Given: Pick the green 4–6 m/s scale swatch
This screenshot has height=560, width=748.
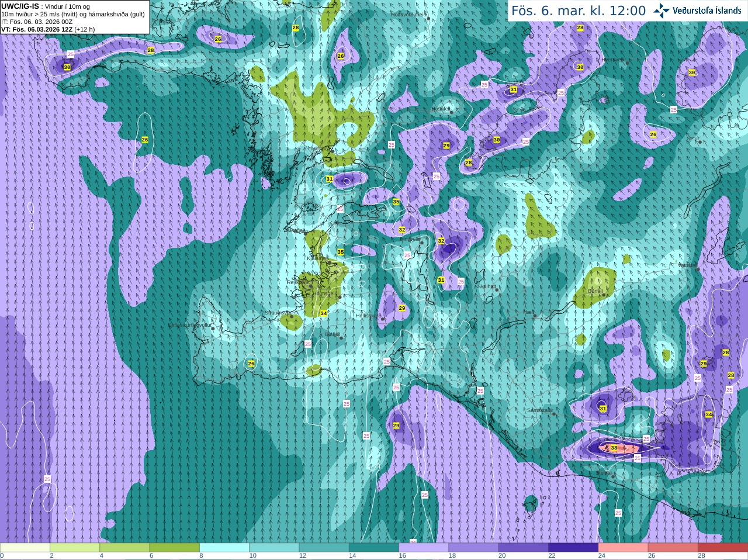Looking at the screenshot, I should (124, 548).
